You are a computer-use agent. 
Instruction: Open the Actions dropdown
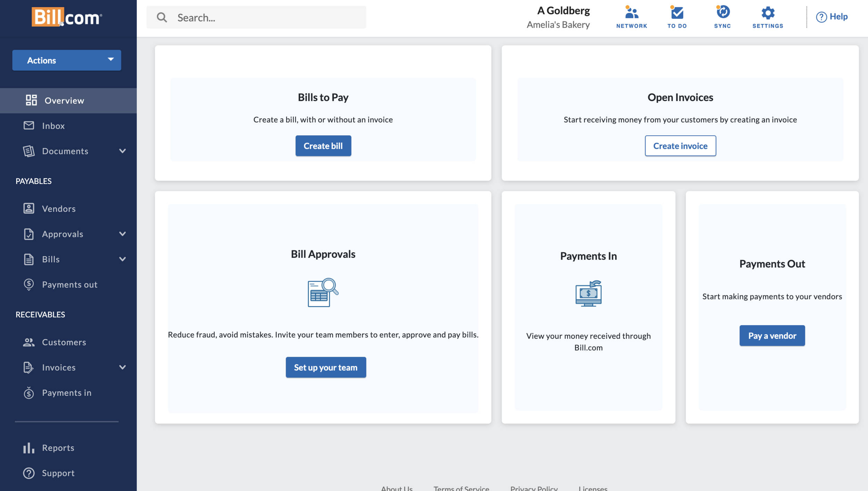[67, 60]
